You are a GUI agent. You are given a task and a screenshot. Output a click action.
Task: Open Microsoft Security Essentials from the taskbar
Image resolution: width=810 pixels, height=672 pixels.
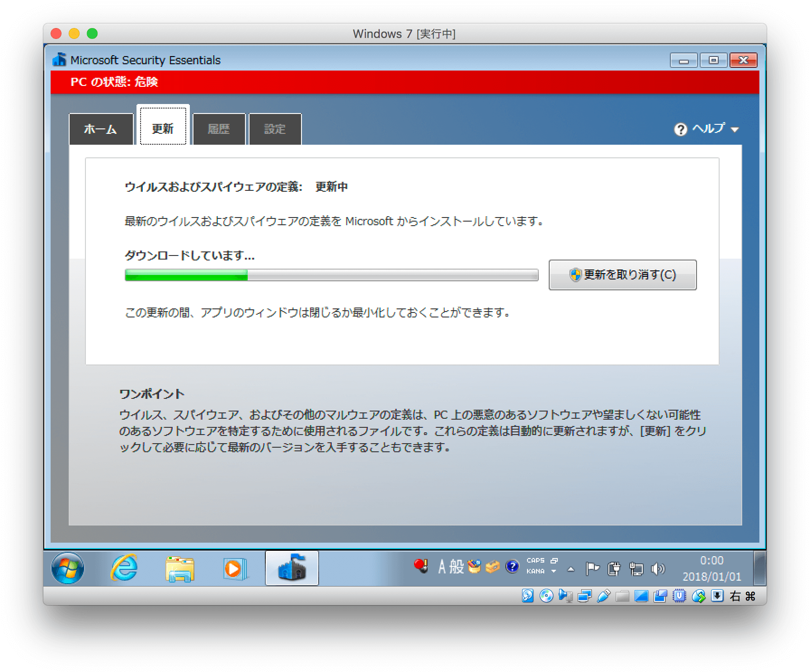click(292, 568)
